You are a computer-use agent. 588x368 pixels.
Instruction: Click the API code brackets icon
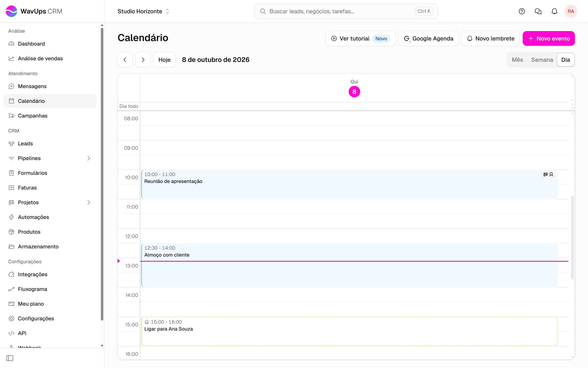click(11, 333)
